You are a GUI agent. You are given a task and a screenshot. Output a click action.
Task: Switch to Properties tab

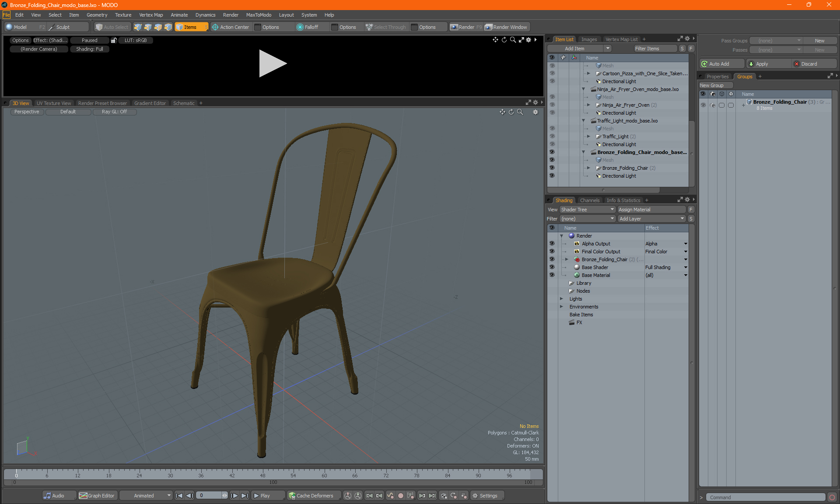pyautogui.click(x=717, y=77)
